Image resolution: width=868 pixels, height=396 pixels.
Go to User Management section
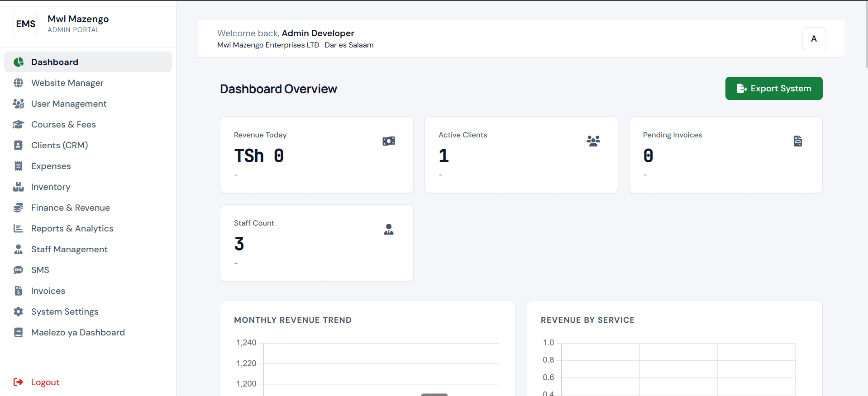coord(88,104)
